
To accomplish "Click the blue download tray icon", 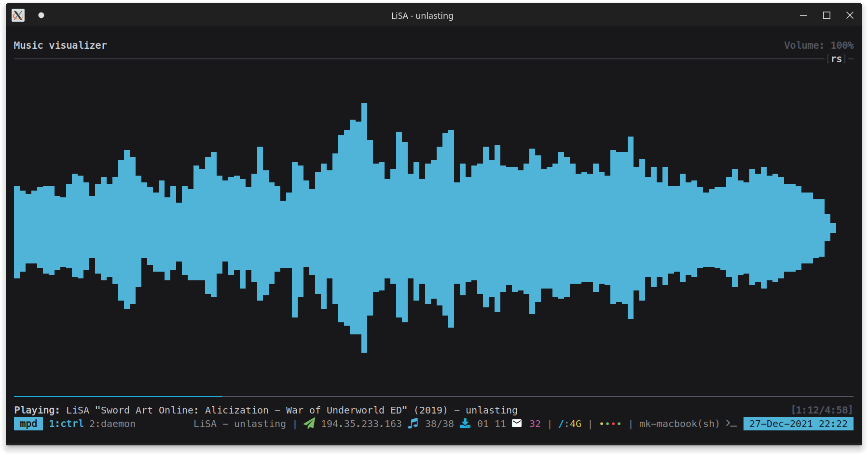I will tap(465, 423).
